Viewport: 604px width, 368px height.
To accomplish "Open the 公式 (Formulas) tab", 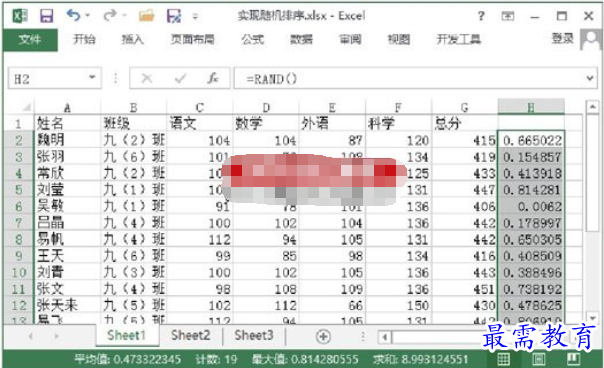I will (x=253, y=39).
